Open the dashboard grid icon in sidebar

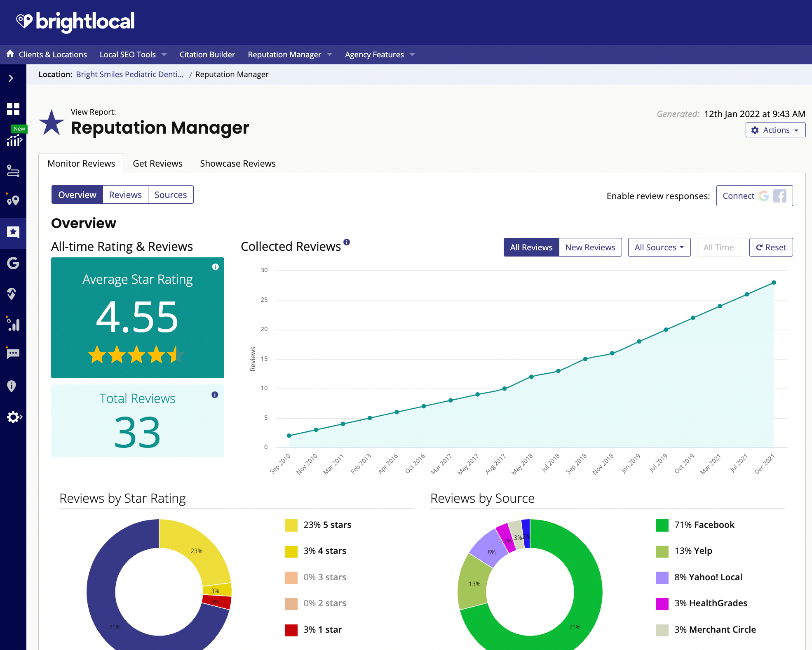click(x=13, y=109)
